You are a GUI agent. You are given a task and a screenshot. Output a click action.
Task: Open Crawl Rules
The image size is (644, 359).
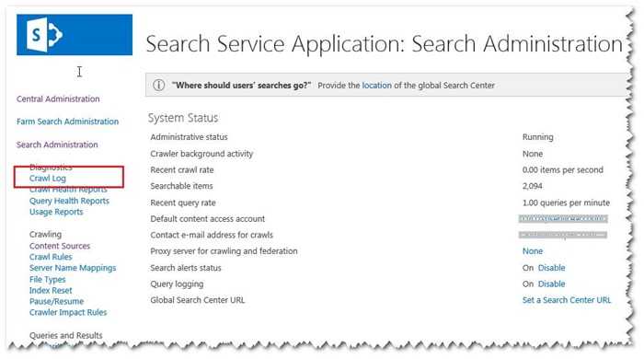click(51, 257)
